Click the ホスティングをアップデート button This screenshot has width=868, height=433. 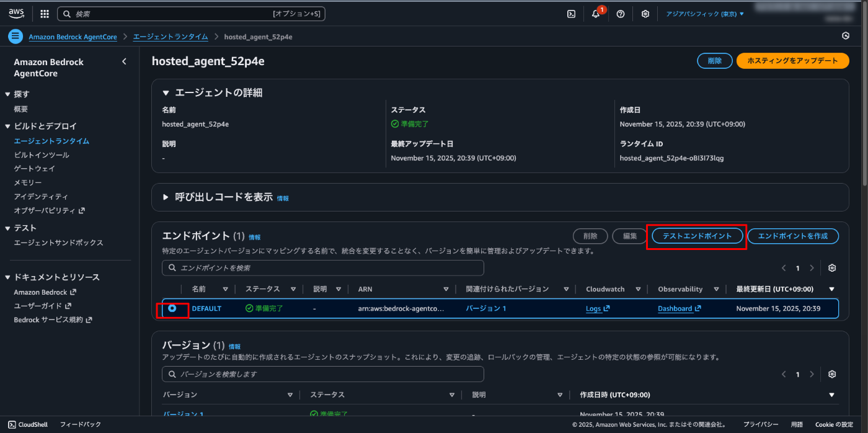coord(792,61)
